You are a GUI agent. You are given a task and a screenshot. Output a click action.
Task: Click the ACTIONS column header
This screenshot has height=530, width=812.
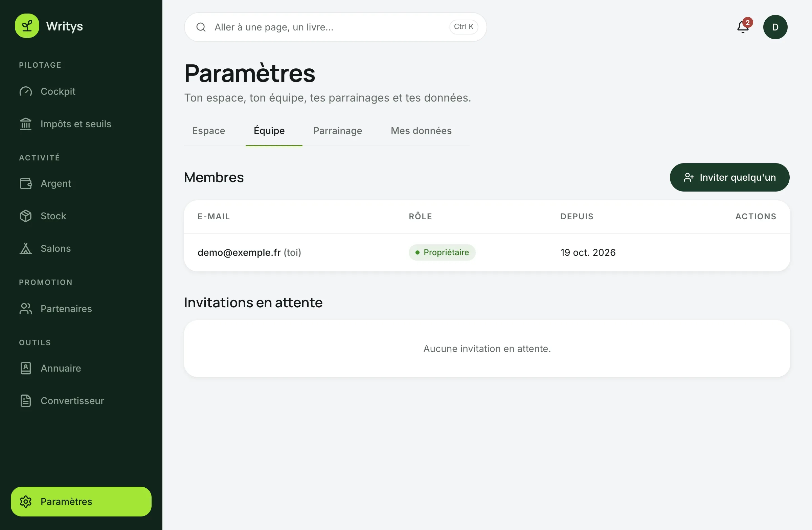[756, 216]
